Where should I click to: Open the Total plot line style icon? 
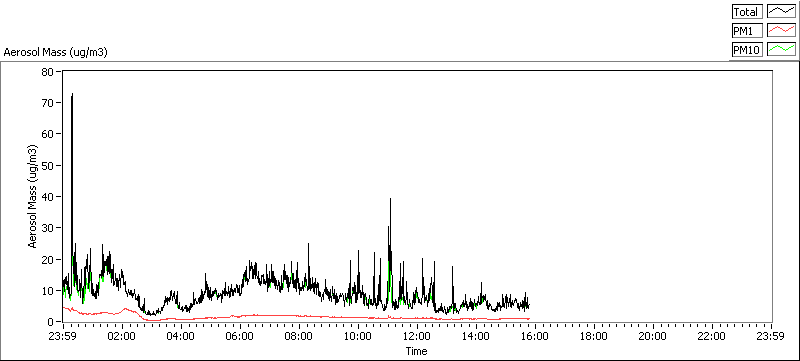click(782, 11)
